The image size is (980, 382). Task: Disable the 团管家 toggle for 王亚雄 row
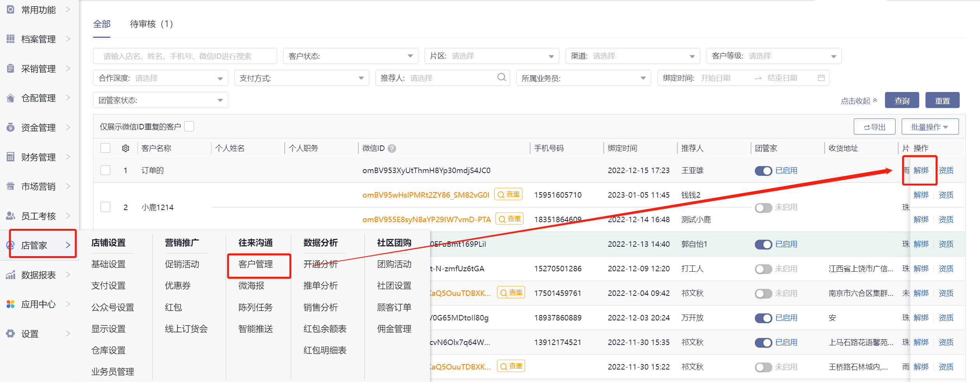[x=763, y=171]
